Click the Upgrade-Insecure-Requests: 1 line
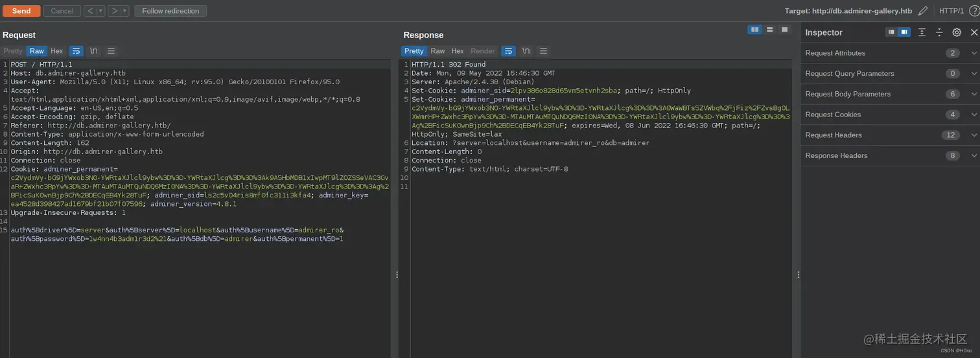Image resolution: width=980 pixels, height=358 pixels. (x=68, y=212)
